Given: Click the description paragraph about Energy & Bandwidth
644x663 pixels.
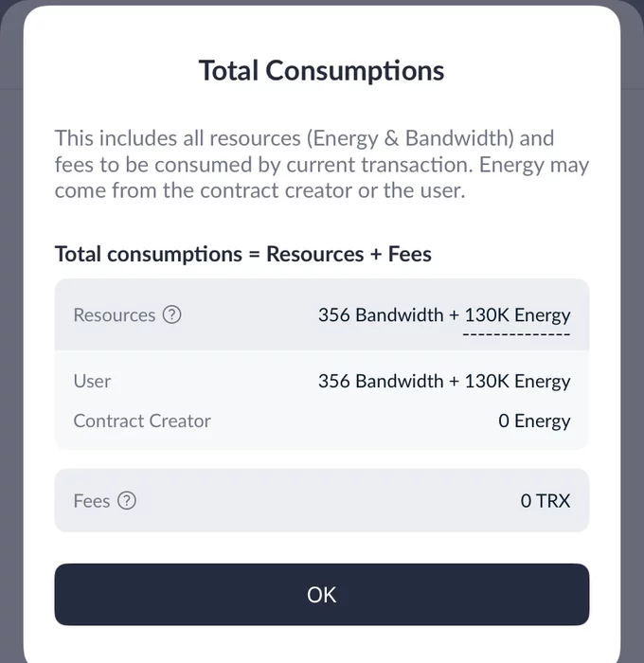Looking at the screenshot, I should (x=321, y=164).
